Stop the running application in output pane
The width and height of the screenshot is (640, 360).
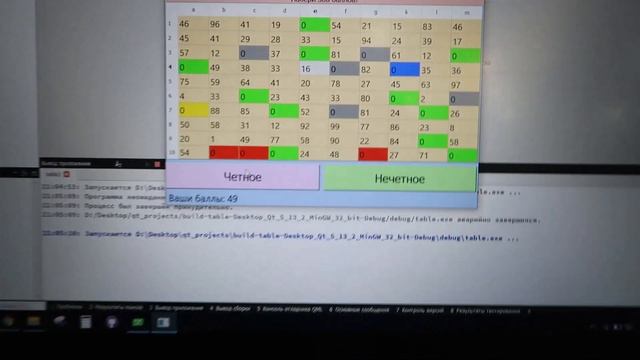tap(157, 164)
